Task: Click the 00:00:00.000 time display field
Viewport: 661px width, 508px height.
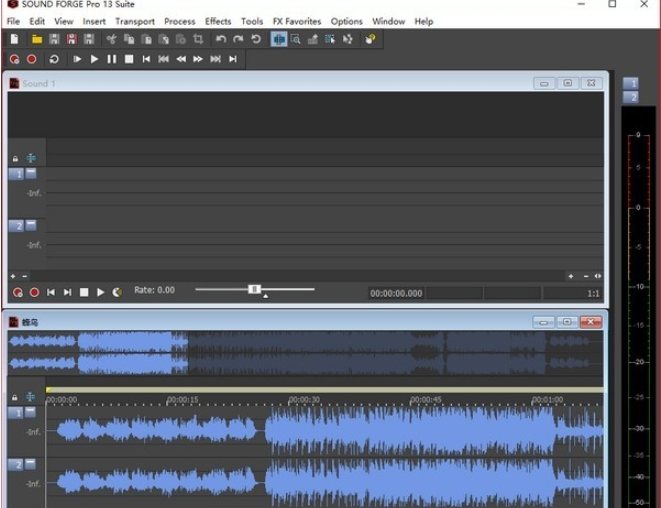Action: tap(396, 293)
